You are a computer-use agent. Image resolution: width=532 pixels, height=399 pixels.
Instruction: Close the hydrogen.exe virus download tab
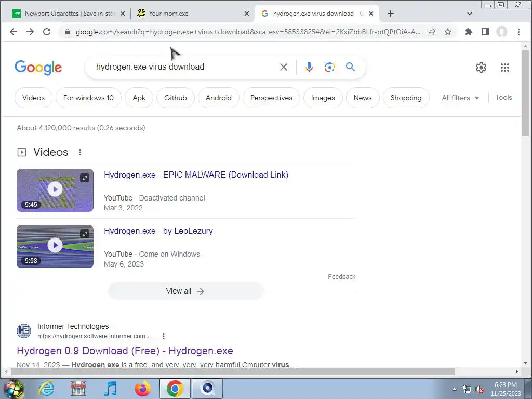[x=371, y=14]
